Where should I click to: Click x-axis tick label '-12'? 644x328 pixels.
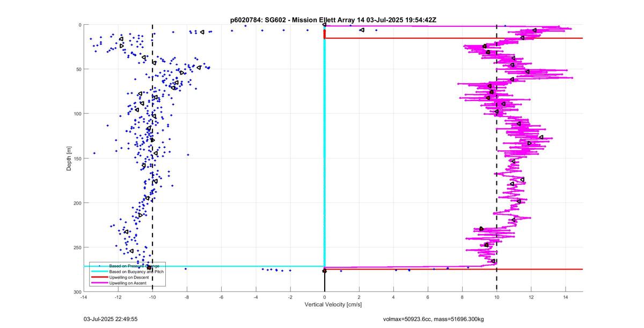pyautogui.click(x=118, y=296)
